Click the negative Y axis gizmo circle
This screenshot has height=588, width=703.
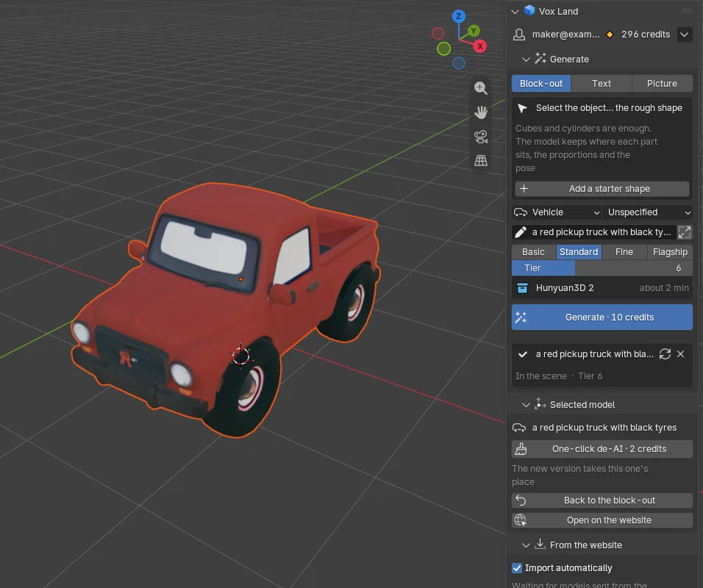[443, 49]
